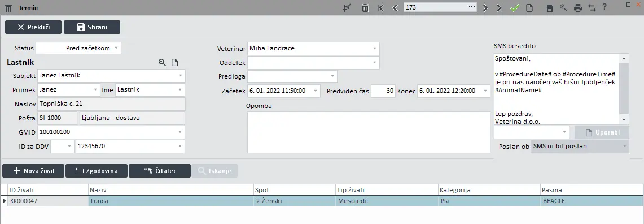Click the Pasma column header

point(592,190)
